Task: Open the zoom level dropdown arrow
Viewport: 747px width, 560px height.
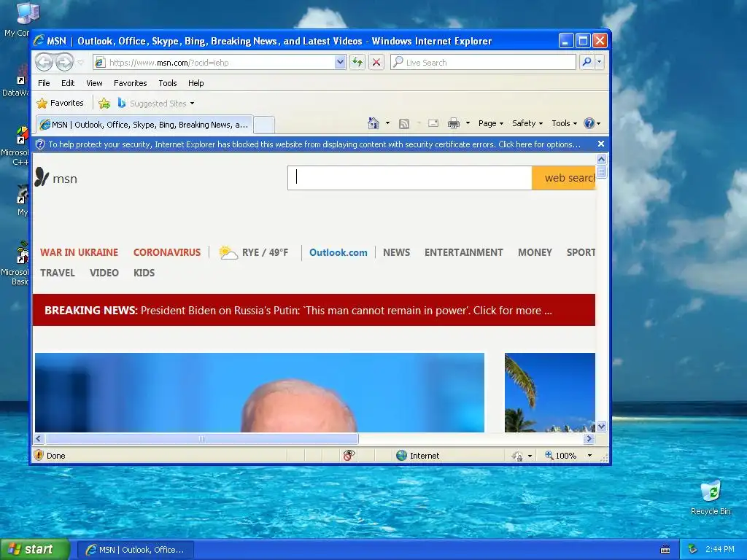Action: [589, 456]
